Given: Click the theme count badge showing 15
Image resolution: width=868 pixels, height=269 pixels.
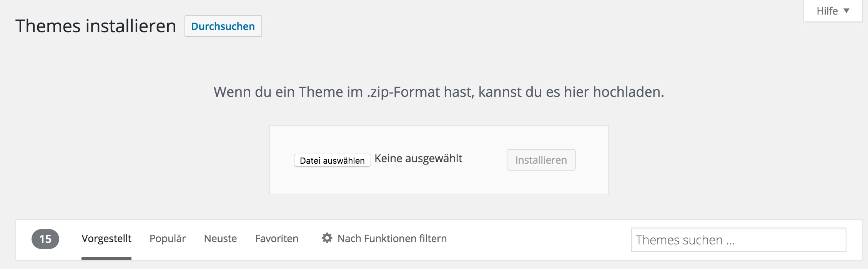Looking at the screenshot, I should coord(45,239).
